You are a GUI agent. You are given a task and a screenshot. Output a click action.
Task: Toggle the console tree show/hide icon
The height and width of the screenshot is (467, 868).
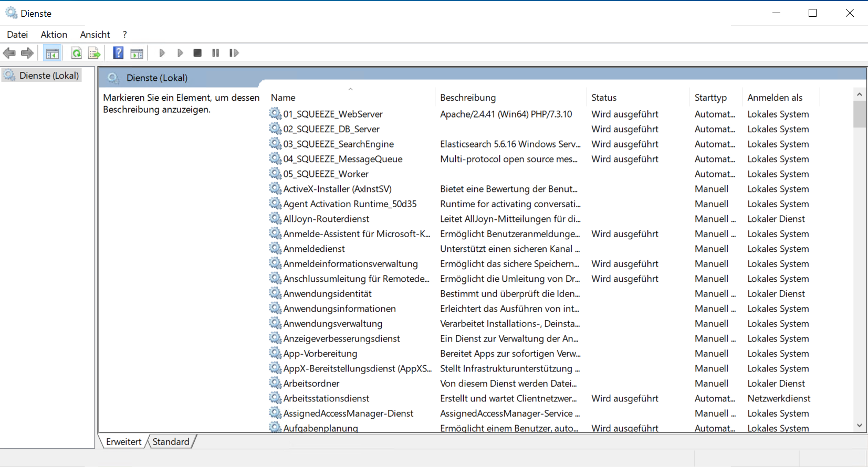[53, 53]
